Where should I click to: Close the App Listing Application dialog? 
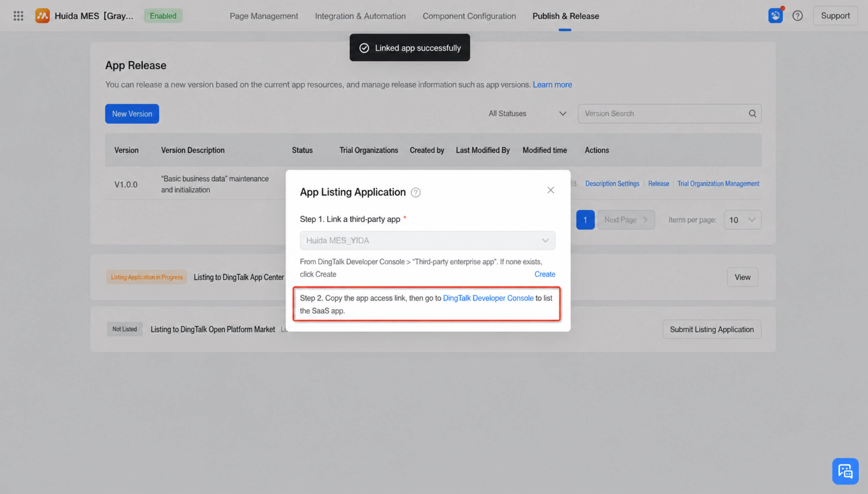click(551, 190)
